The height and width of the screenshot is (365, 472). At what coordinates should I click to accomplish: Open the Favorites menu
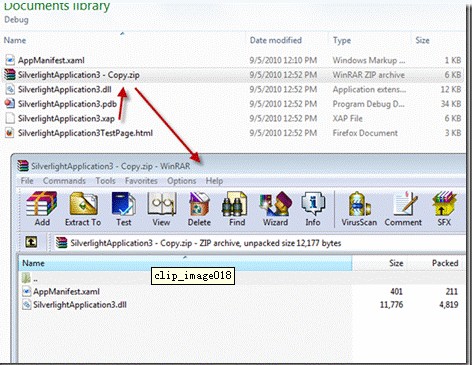(141, 181)
